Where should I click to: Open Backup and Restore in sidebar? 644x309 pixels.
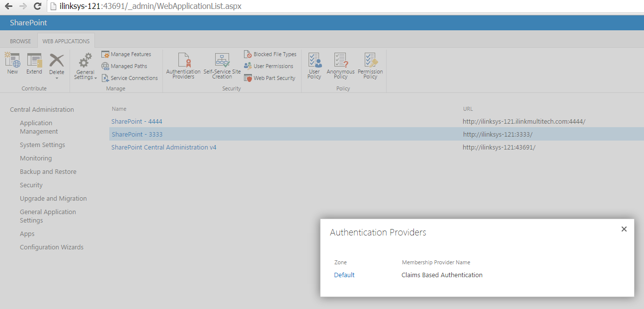tap(48, 172)
